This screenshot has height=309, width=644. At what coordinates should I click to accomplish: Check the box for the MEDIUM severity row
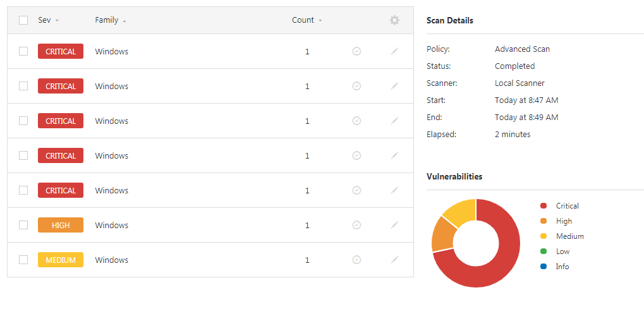point(23,260)
